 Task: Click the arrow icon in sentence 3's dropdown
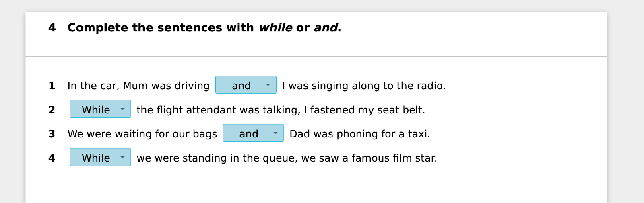click(x=275, y=133)
